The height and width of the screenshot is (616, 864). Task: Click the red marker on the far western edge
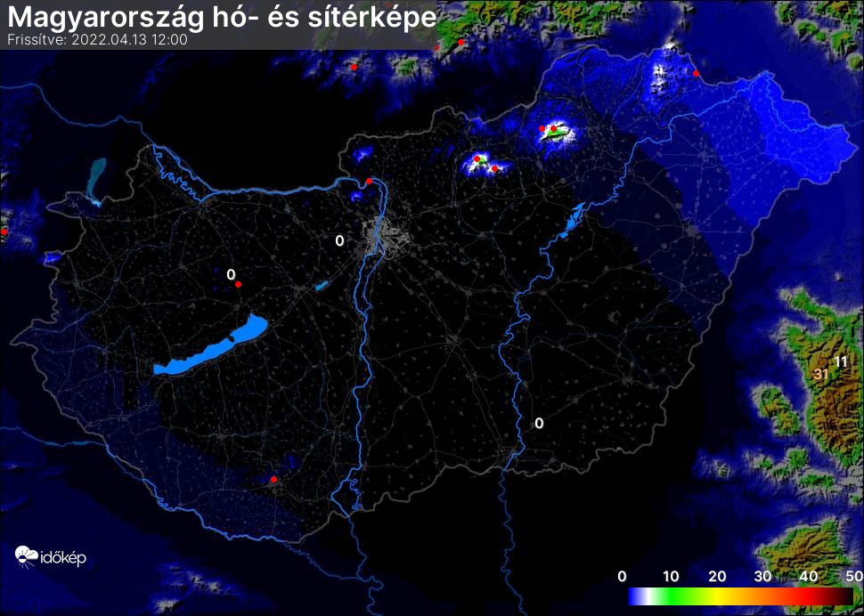coord(4,231)
